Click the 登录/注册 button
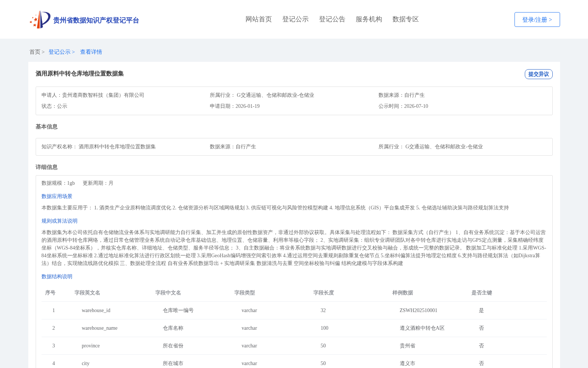The height and width of the screenshot is (368, 588). tap(537, 20)
